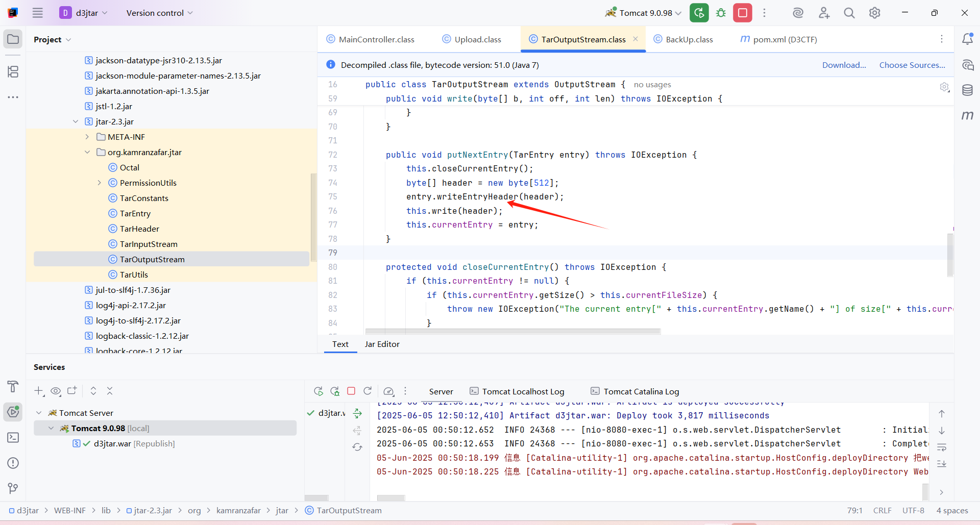Toggle the Project tool window folder button

click(13, 39)
